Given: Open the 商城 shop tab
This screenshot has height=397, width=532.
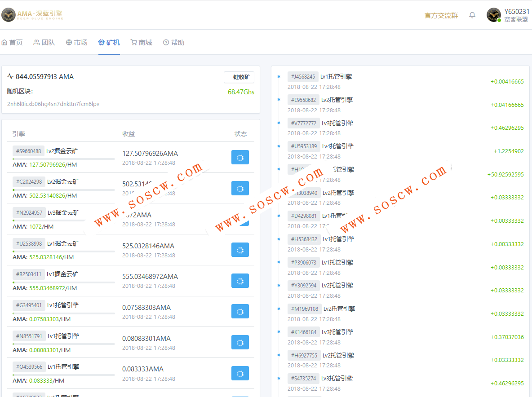Looking at the screenshot, I should [x=142, y=42].
